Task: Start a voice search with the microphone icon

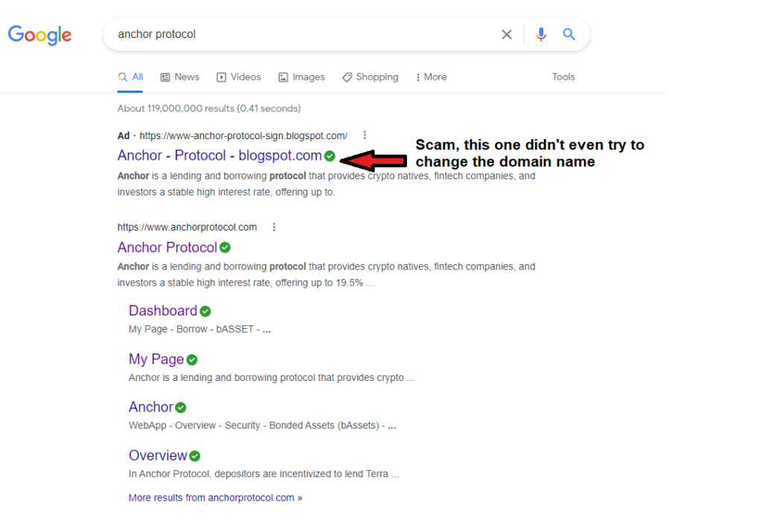Action: 540,34
